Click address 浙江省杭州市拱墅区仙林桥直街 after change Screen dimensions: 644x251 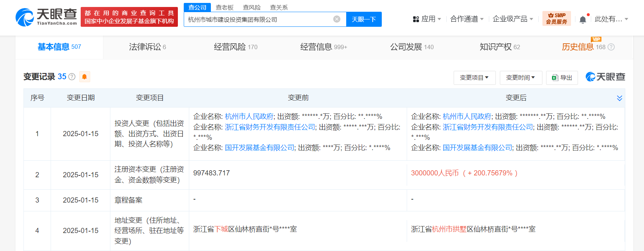(x=473, y=229)
